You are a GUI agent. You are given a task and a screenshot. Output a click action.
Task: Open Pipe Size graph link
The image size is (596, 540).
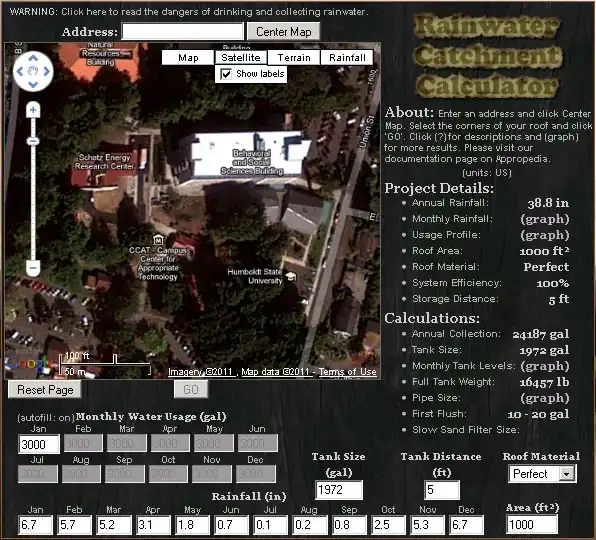click(545, 398)
